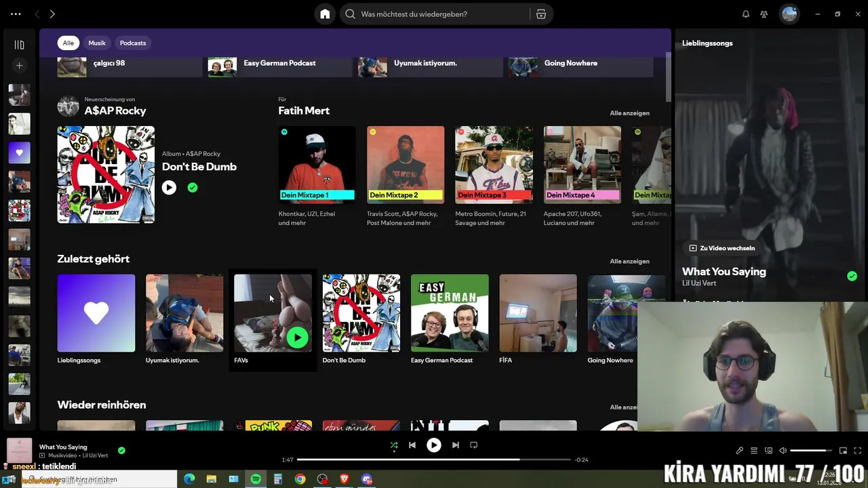This screenshot has height=488, width=868.
Task: Open Dein Mixtape 2
Action: pyautogui.click(x=406, y=165)
